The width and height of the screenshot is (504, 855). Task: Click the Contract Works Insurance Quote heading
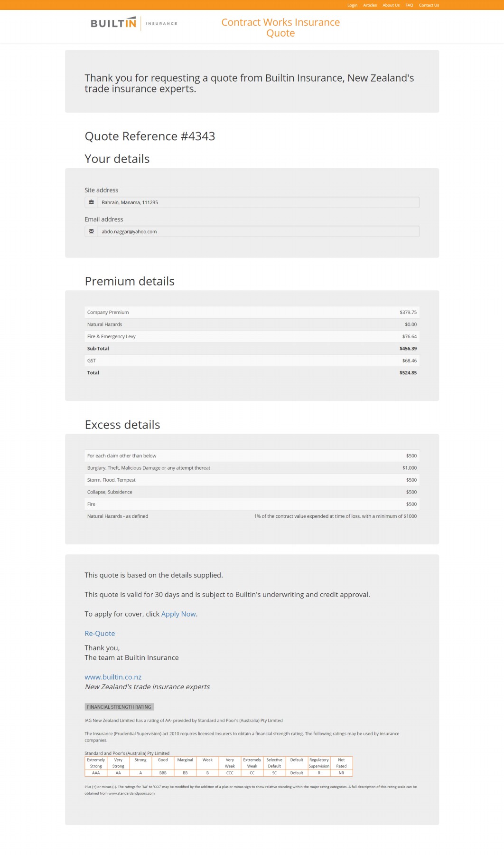[x=280, y=28]
